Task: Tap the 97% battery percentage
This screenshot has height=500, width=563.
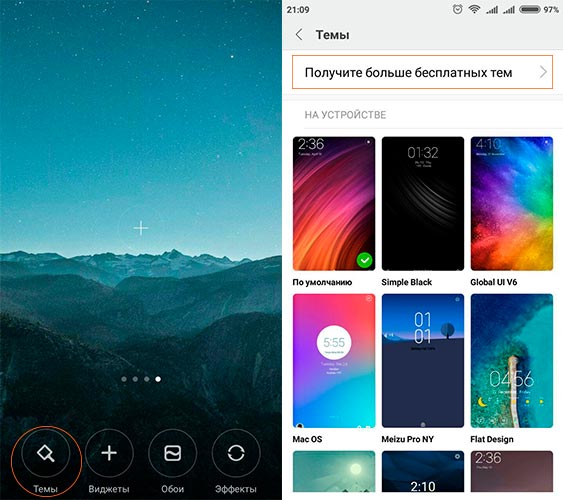Action: pyautogui.click(x=551, y=10)
